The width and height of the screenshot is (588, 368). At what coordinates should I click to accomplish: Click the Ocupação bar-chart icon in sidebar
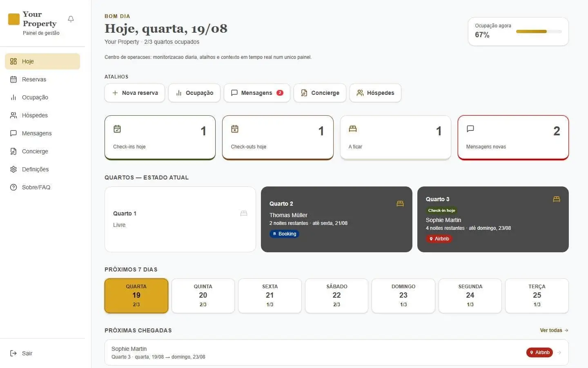click(x=13, y=97)
